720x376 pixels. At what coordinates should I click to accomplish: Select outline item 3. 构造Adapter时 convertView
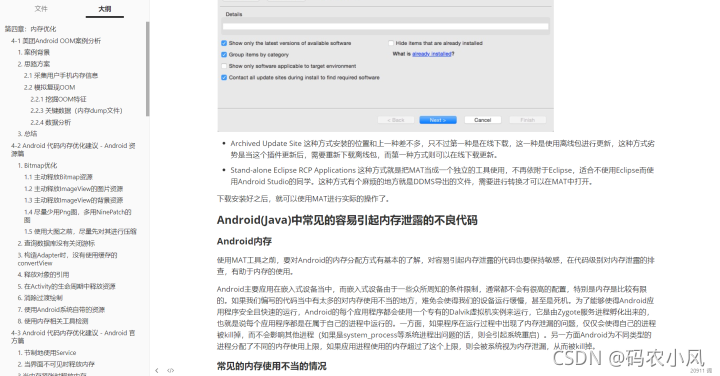(67, 259)
